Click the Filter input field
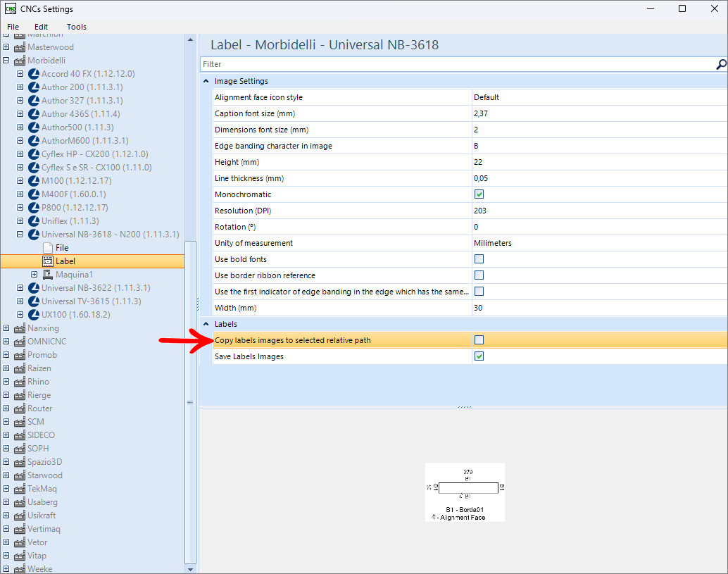 coord(458,64)
